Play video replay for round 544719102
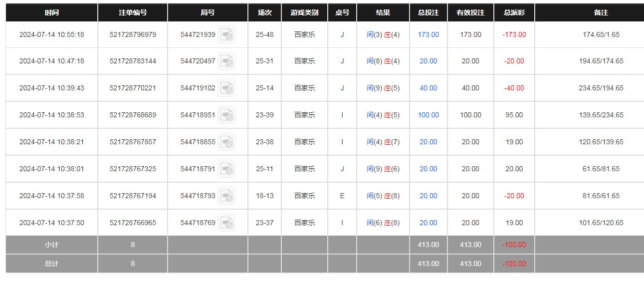This screenshot has height=282, width=644. coord(226,88)
